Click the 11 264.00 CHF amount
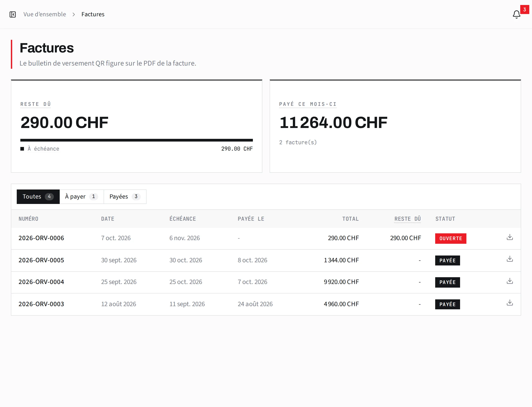The image size is (532, 407). coord(333,122)
